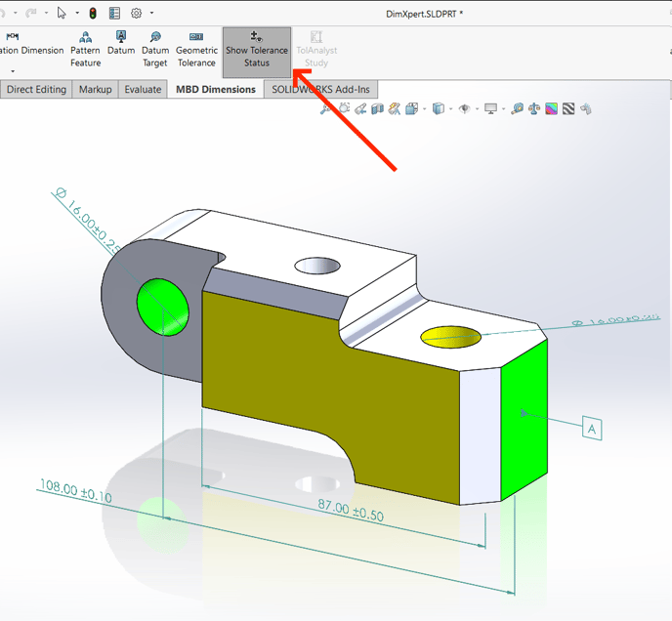Select the 108.00 ±0.10 dimension
672x621 pixels.
click(76, 491)
